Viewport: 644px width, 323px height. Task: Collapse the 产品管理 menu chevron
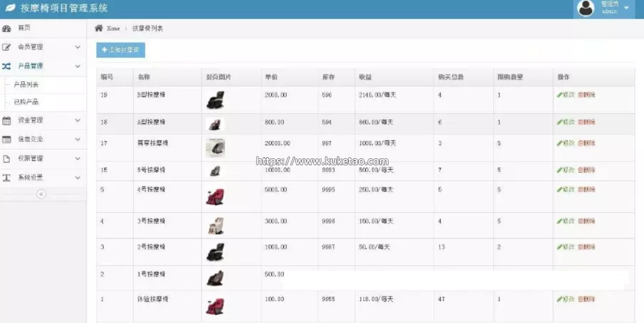77,66
